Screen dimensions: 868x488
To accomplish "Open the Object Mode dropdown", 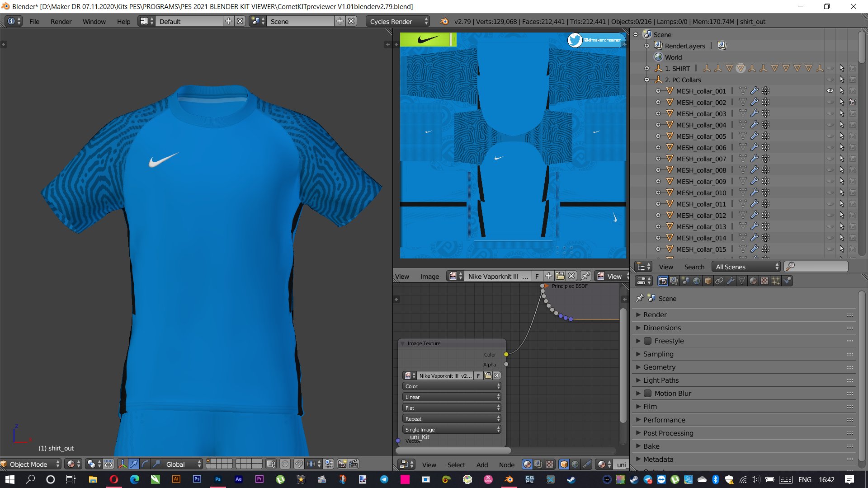I will (30, 464).
